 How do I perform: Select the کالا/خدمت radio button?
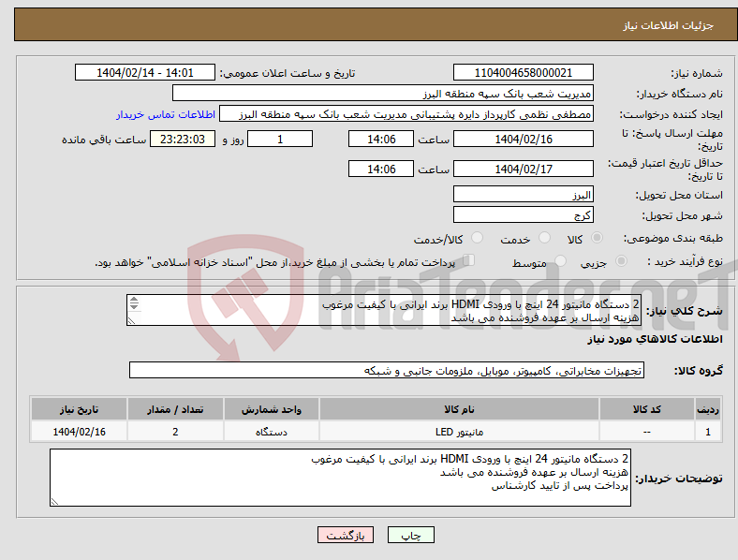[478, 238]
